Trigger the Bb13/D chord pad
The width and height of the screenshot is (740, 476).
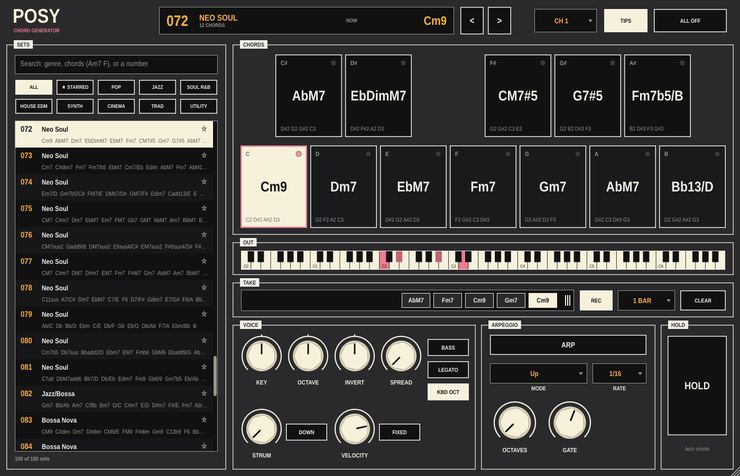coord(692,187)
